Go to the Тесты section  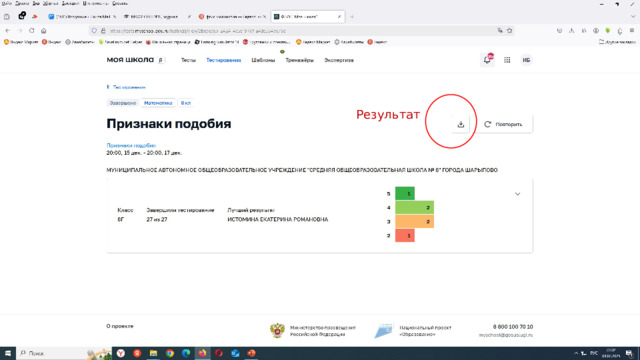pos(188,60)
